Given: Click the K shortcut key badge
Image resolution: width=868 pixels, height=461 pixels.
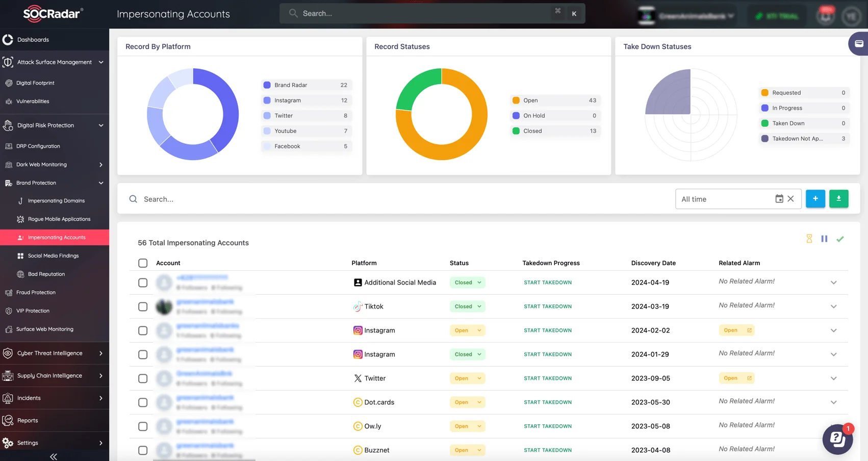Looking at the screenshot, I should [x=574, y=14].
